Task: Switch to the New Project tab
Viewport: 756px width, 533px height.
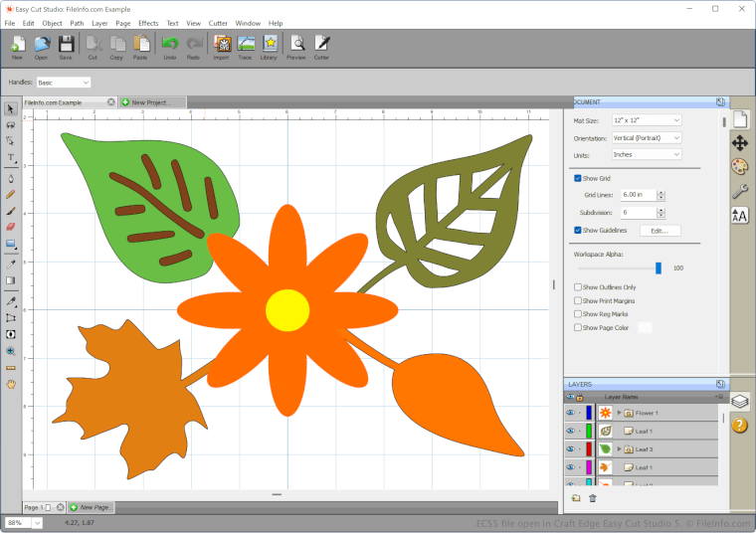Action: pos(151,102)
